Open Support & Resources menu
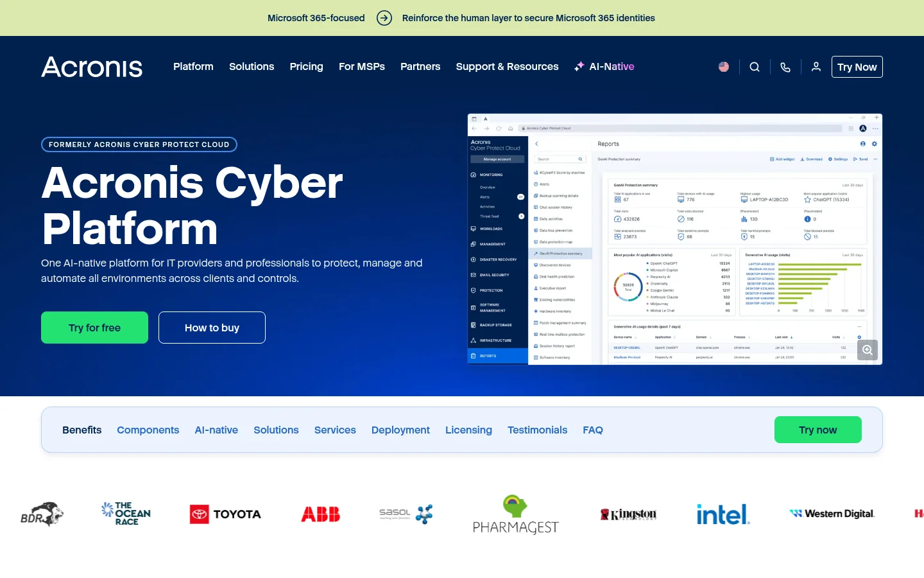 click(x=507, y=66)
